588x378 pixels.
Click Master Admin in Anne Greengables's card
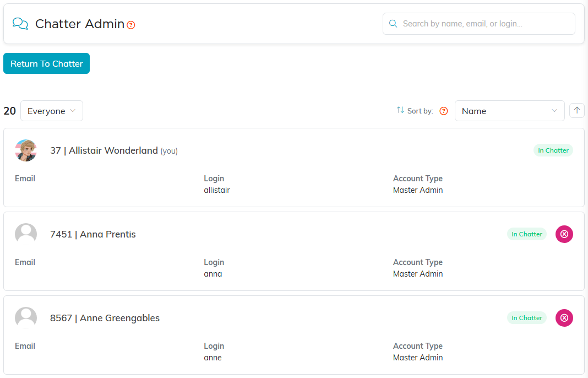pyautogui.click(x=418, y=358)
